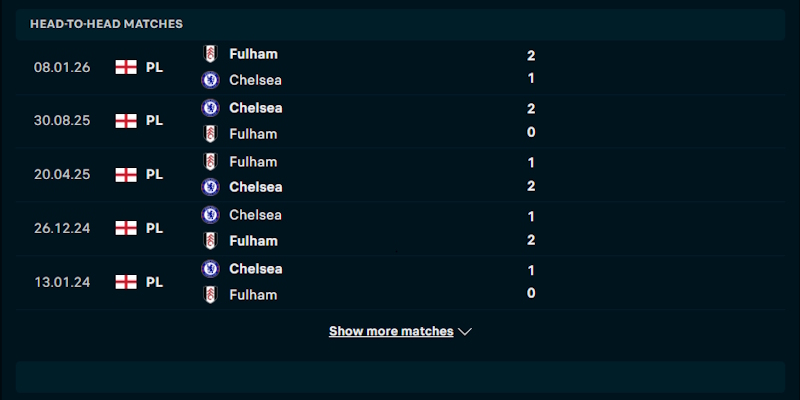Click England flag in 26.12.24 row

[x=126, y=228]
